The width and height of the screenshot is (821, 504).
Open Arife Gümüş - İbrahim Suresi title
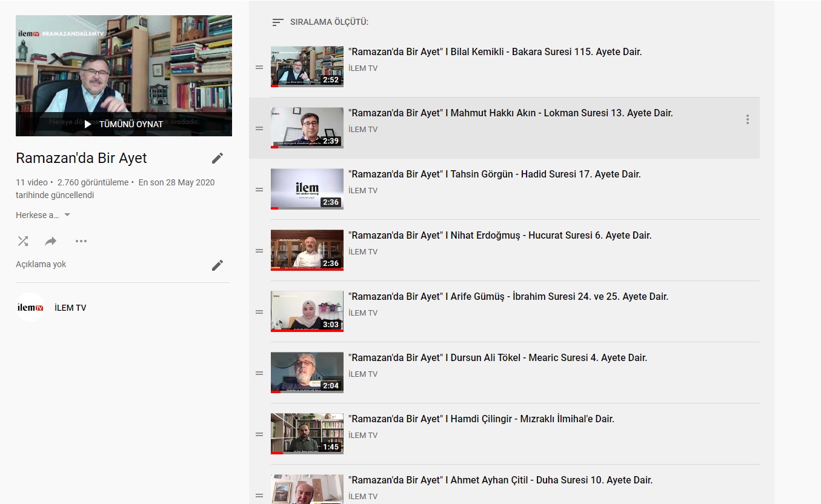click(x=508, y=297)
